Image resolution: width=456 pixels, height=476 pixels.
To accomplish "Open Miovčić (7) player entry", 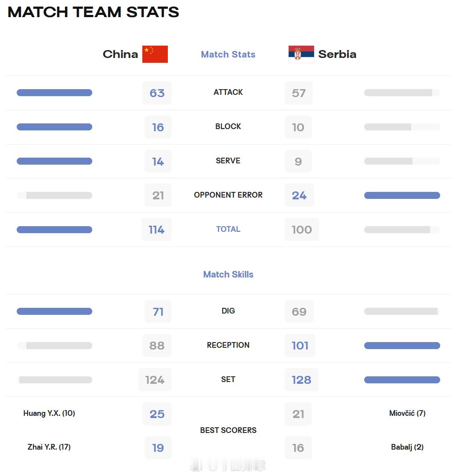I will (x=407, y=413).
